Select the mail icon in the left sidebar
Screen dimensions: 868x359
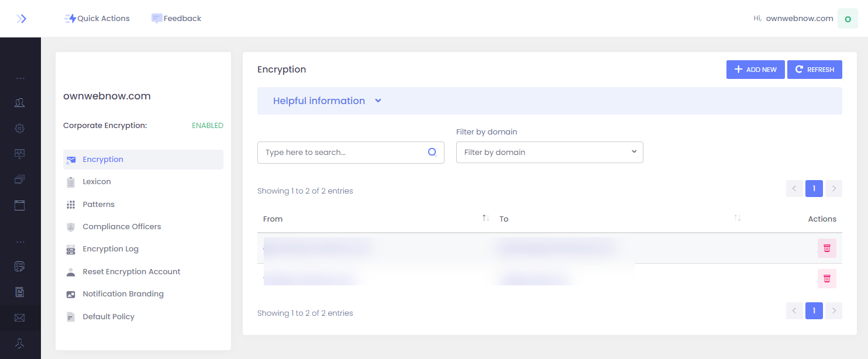19,317
